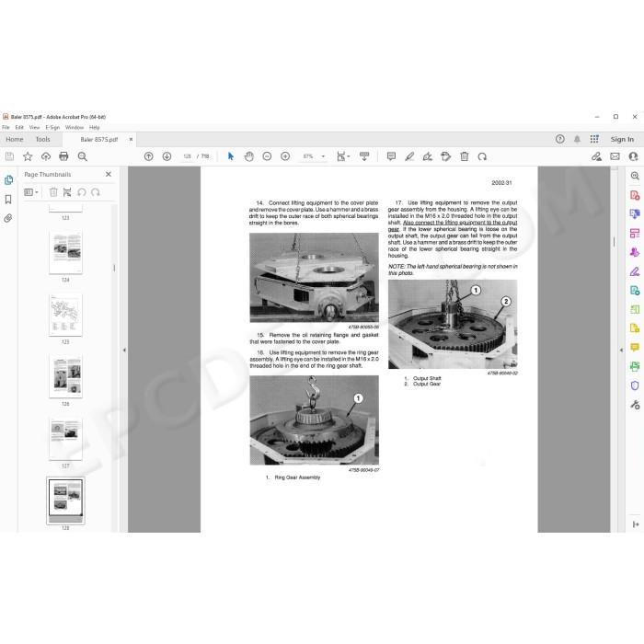This screenshot has width=644, height=644.
Task: Open the Window menu
Action: pos(75,127)
